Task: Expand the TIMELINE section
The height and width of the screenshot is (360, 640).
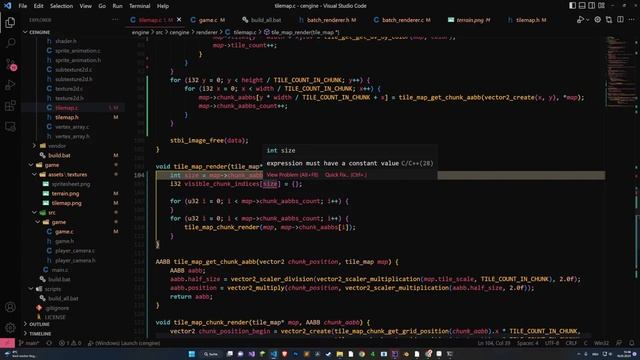Action: 40,333
